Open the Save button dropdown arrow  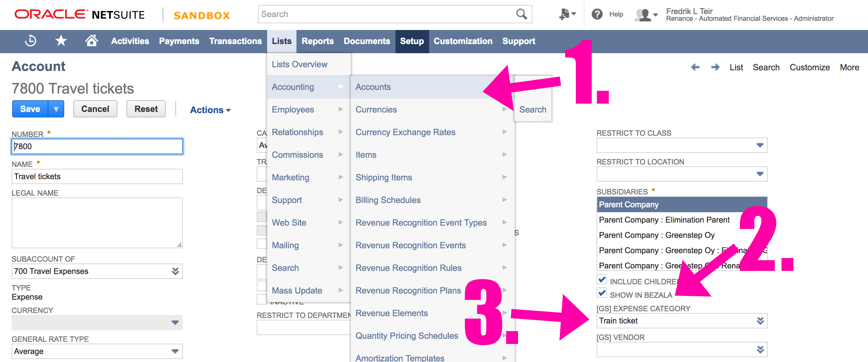click(56, 109)
